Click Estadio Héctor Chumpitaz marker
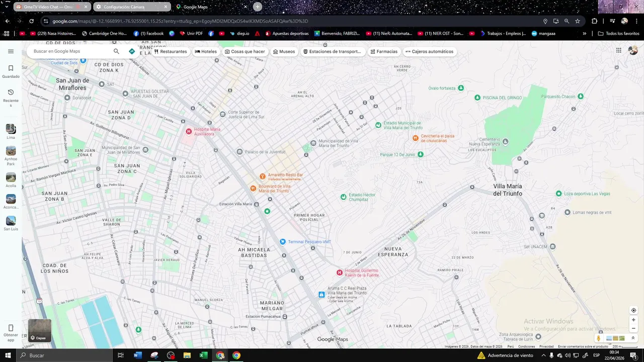 tap(344, 197)
